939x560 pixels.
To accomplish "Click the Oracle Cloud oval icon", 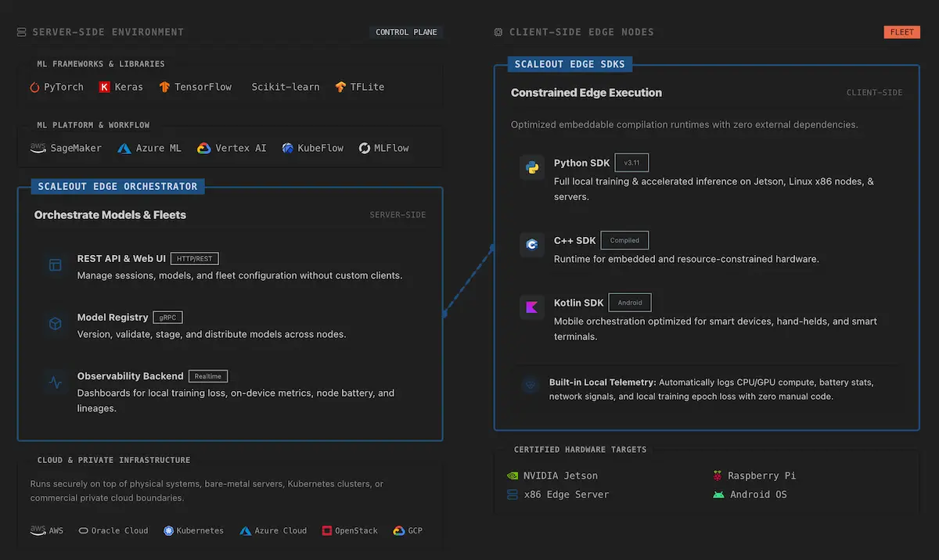I will pyautogui.click(x=83, y=530).
